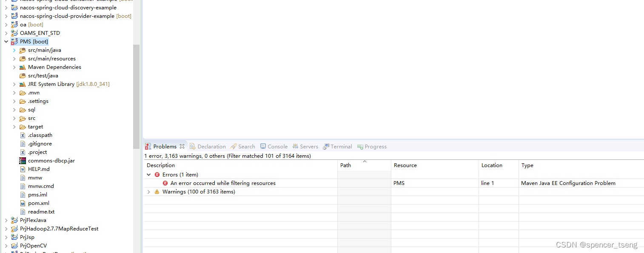Expand the src/main/java source folder
Viewport: 644px width, 253px height.
14,50
